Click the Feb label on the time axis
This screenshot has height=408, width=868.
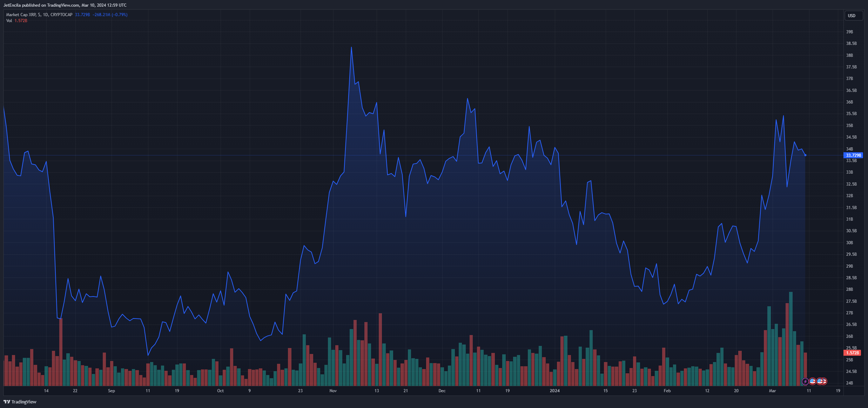667,391
